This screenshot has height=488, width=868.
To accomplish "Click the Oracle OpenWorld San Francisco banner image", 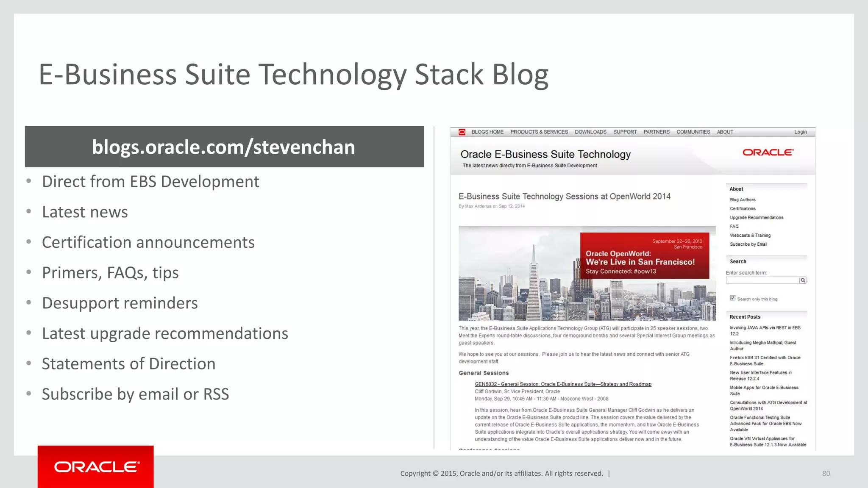I will click(x=587, y=273).
